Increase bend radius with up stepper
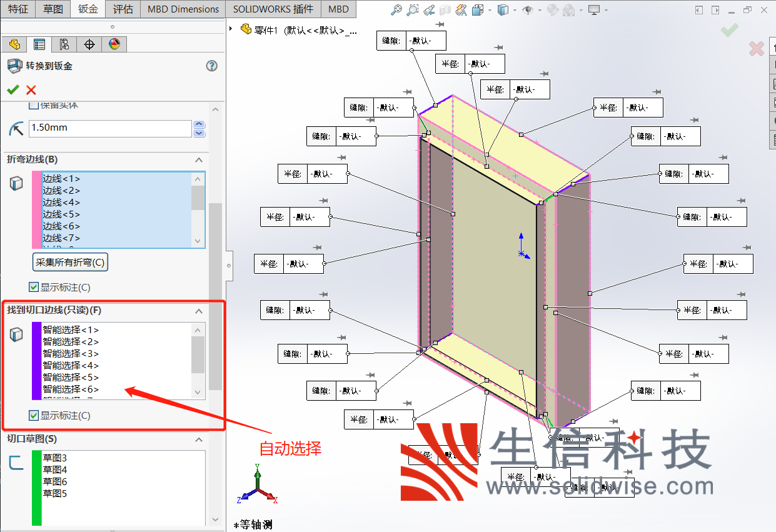 [199, 124]
